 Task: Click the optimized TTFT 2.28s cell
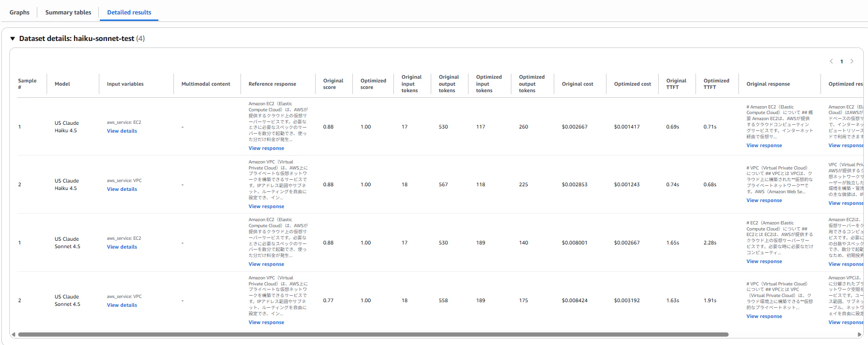tap(710, 243)
